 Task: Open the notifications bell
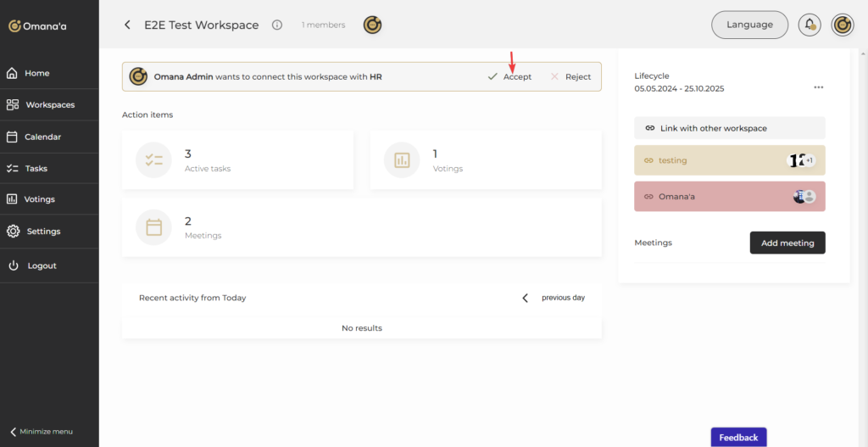tap(810, 25)
